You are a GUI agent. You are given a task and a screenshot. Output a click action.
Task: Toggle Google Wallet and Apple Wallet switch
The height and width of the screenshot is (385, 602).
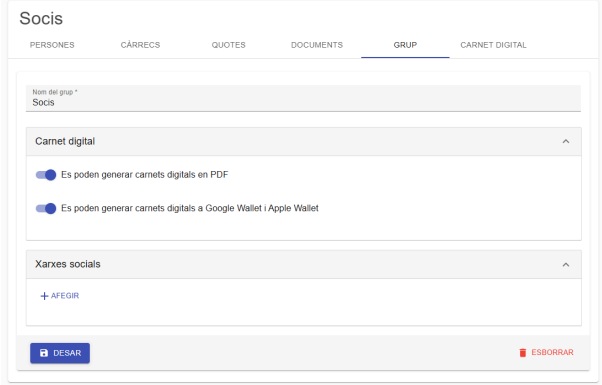[x=46, y=208]
